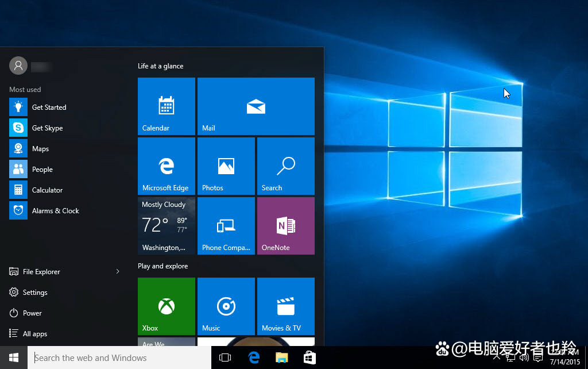Click the People app icon
Image resolution: width=588 pixels, height=369 pixels.
point(18,169)
